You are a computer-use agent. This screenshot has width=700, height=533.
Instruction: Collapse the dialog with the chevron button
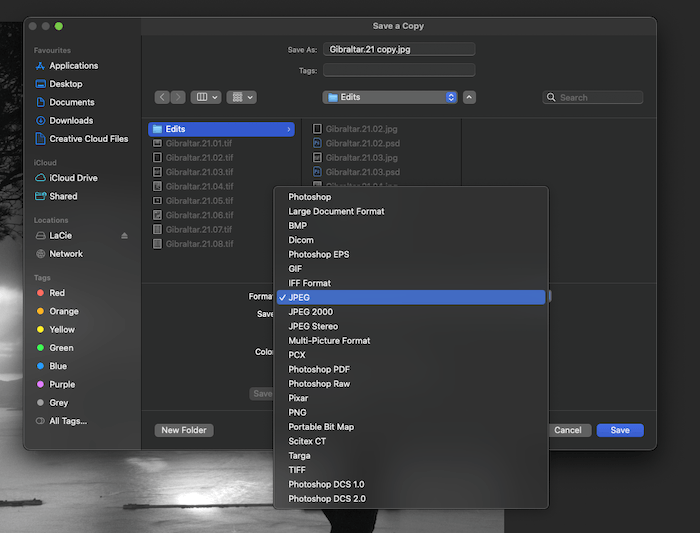coord(470,97)
